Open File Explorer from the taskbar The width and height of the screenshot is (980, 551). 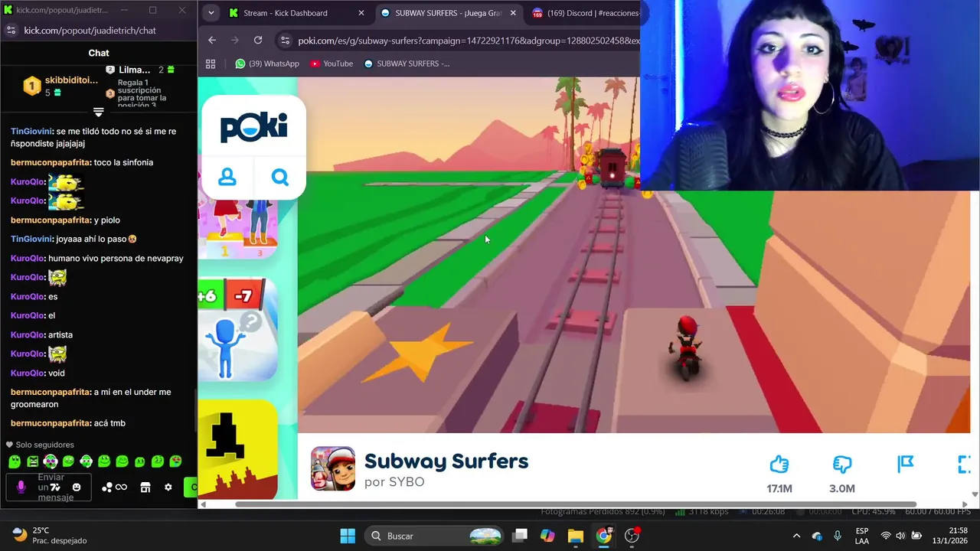[576, 536]
